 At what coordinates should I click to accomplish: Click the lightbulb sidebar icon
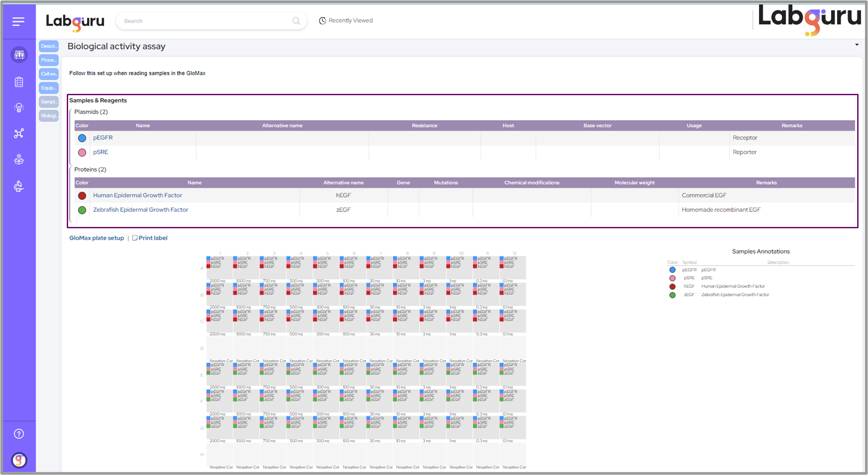tap(19, 108)
